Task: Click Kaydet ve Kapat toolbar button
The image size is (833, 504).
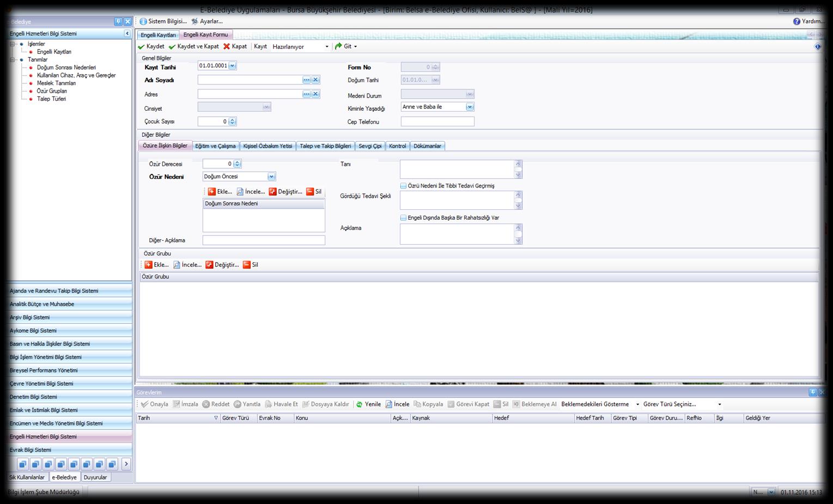Action: 194,46
